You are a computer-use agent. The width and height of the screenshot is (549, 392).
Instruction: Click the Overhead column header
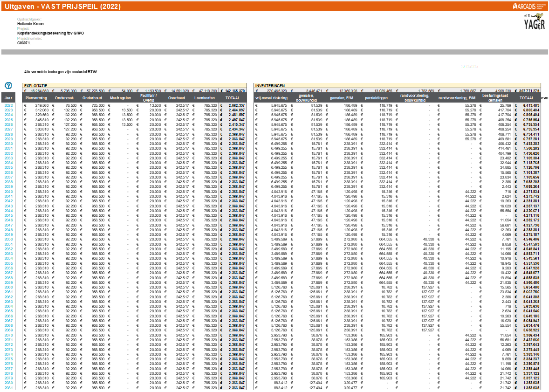click(176, 98)
